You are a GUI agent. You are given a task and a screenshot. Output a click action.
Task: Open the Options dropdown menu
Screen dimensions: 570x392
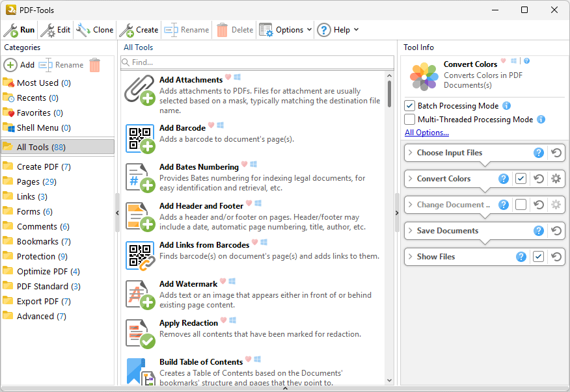pyautogui.click(x=286, y=30)
